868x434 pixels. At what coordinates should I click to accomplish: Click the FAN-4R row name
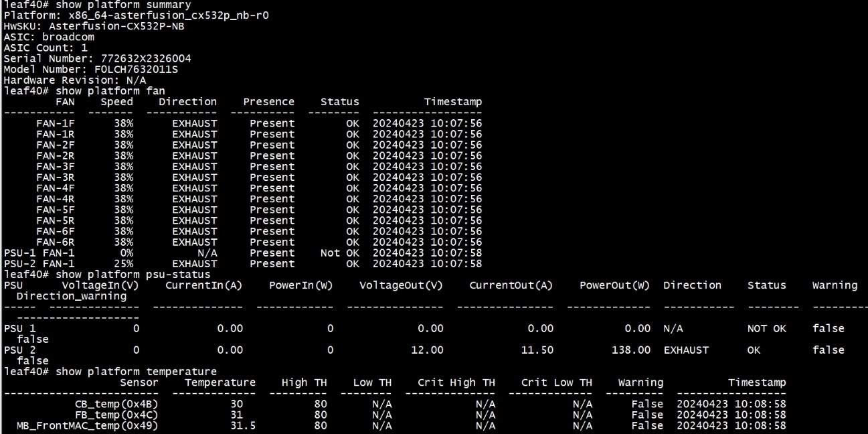click(x=56, y=199)
